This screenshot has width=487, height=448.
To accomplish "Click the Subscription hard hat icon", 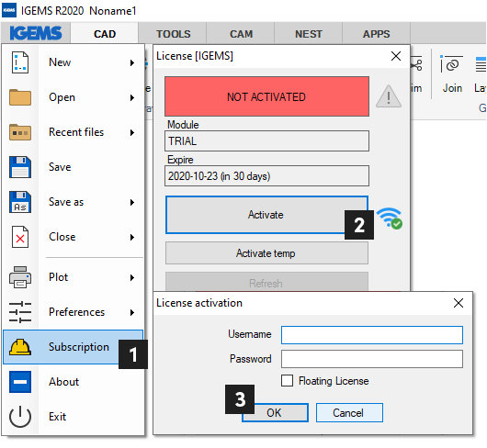I will click(x=20, y=347).
